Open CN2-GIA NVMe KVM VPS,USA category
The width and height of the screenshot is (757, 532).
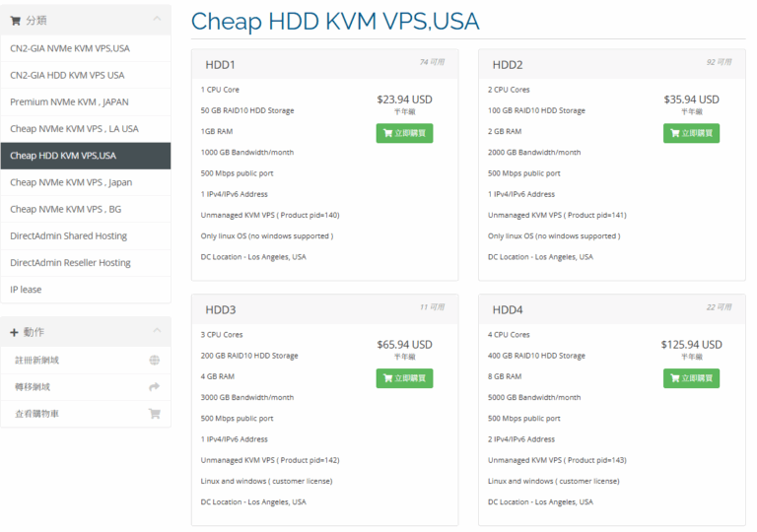point(86,48)
